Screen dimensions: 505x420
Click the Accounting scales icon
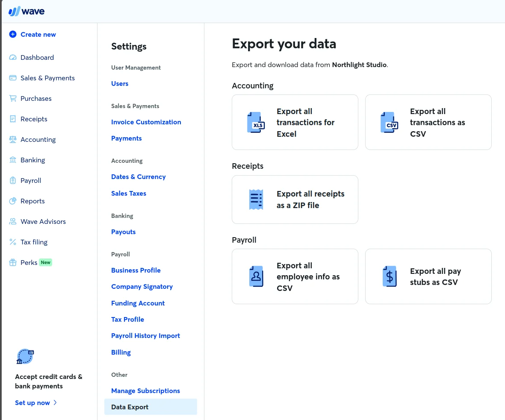[13, 139]
